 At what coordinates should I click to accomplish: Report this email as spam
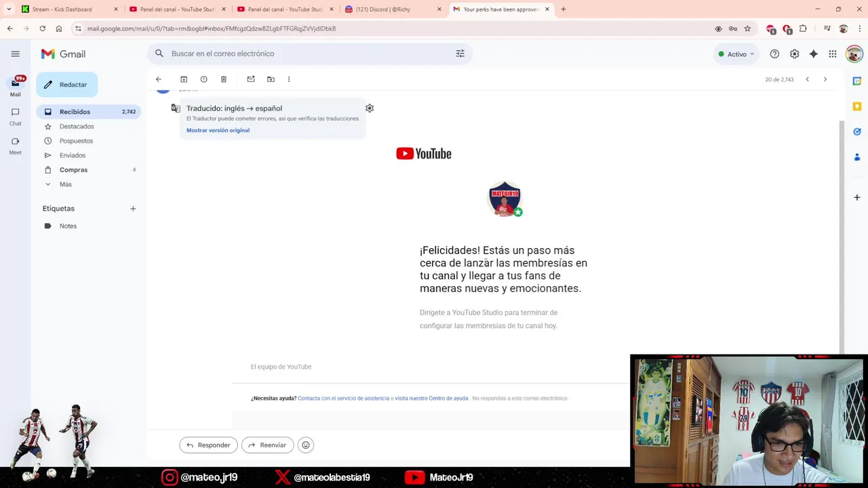(x=203, y=79)
